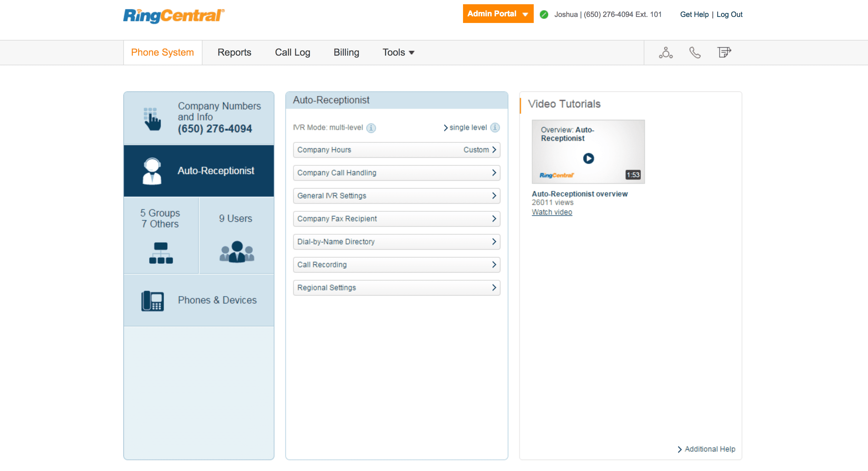Click the info icon beside multi-level IVR mode

tap(371, 128)
